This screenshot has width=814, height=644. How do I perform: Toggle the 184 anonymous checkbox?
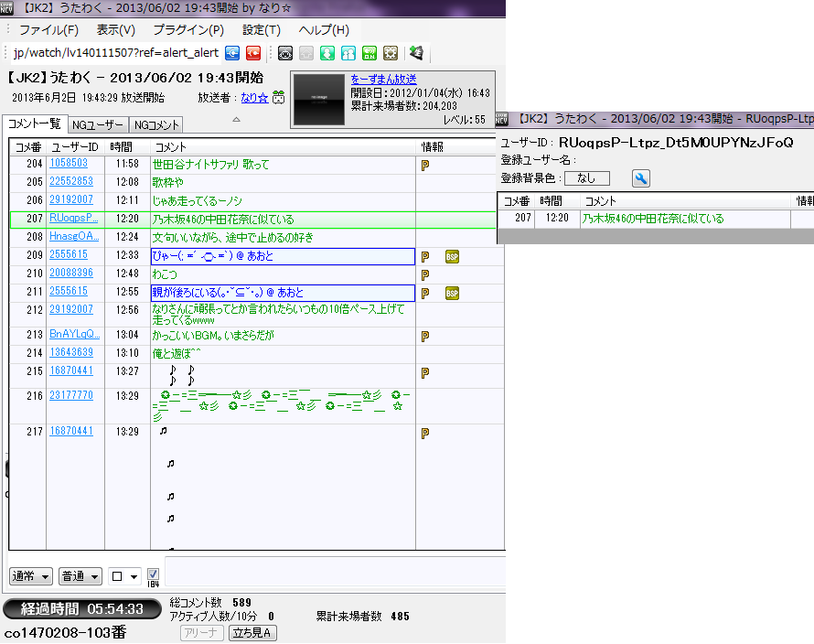(153, 574)
